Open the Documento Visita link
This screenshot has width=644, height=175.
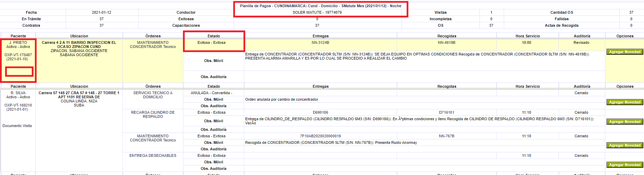(x=17, y=126)
